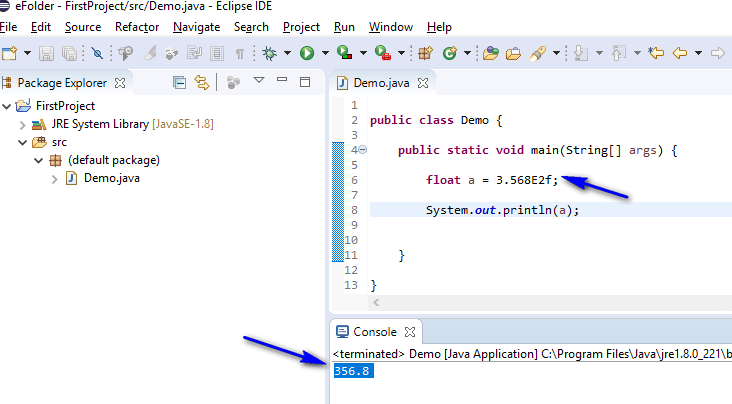Click the Save toolbar icon
The width and height of the screenshot is (732, 404).
46,53
